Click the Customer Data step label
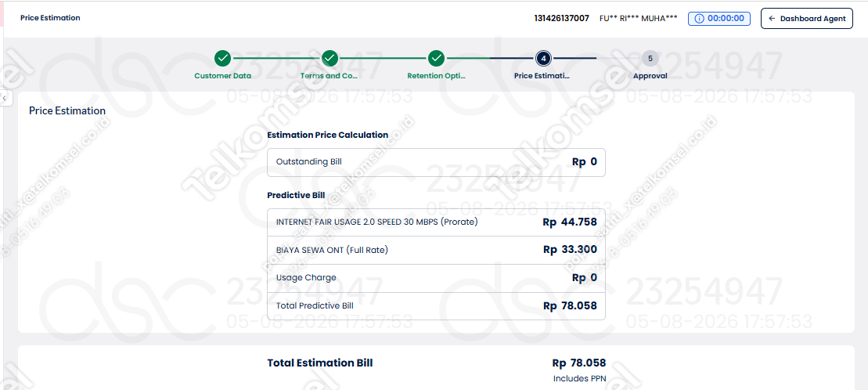The height and width of the screenshot is (390, 868). pos(222,76)
